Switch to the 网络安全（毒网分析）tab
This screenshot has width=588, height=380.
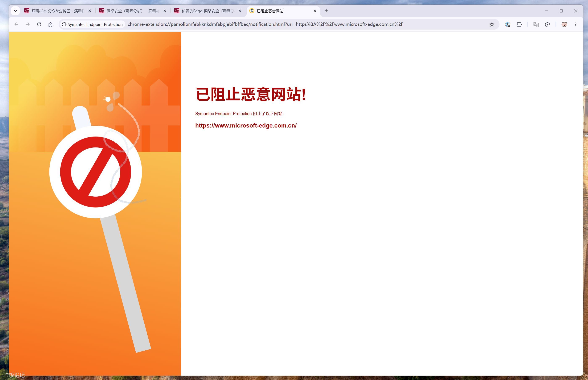tap(133, 11)
